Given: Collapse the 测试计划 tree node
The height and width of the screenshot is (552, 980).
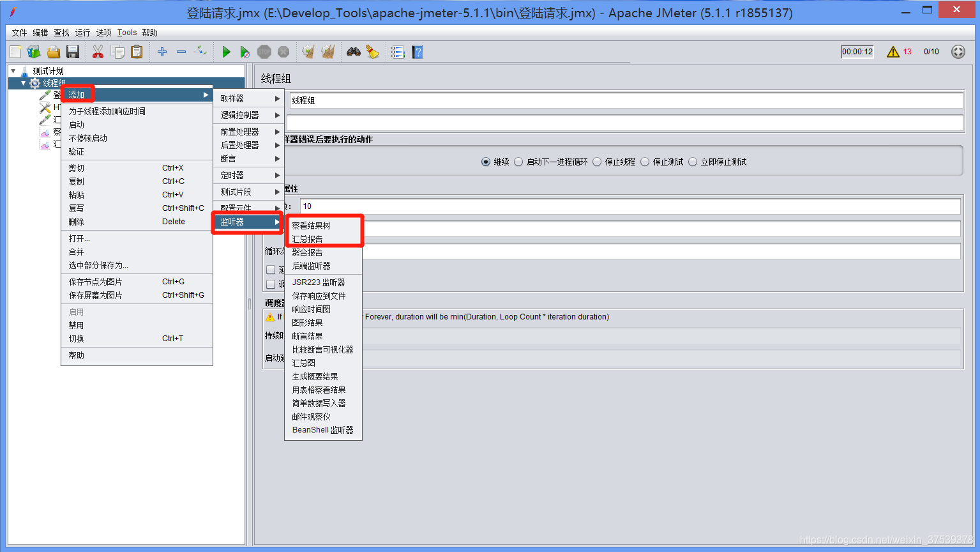Looking at the screenshot, I should (x=13, y=71).
